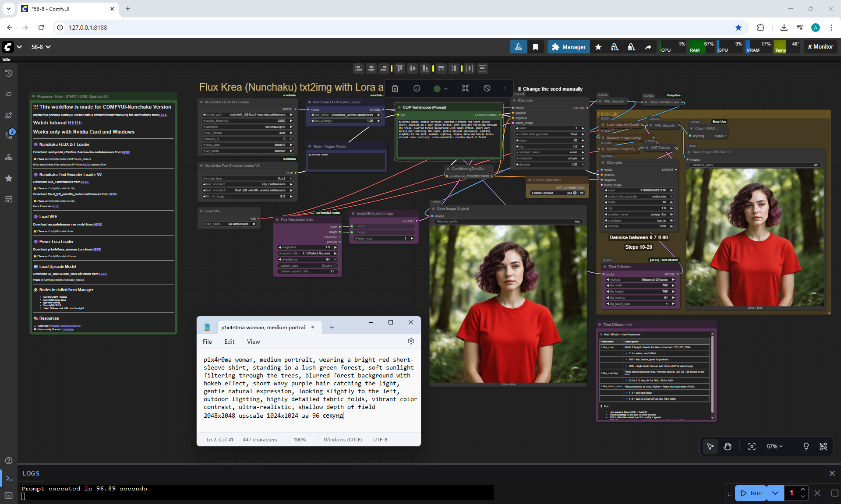
Task: Open the Run button dropdown arrow
Action: [x=775, y=493]
